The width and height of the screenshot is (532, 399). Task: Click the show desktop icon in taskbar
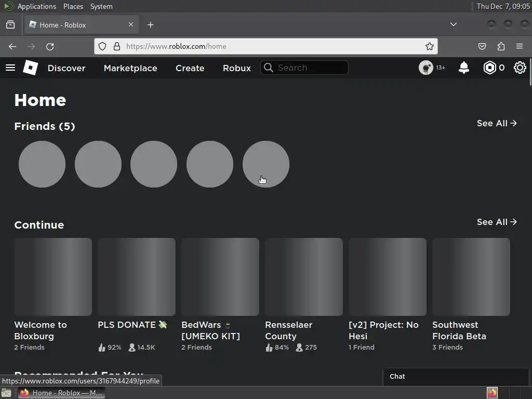(x=6, y=393)
